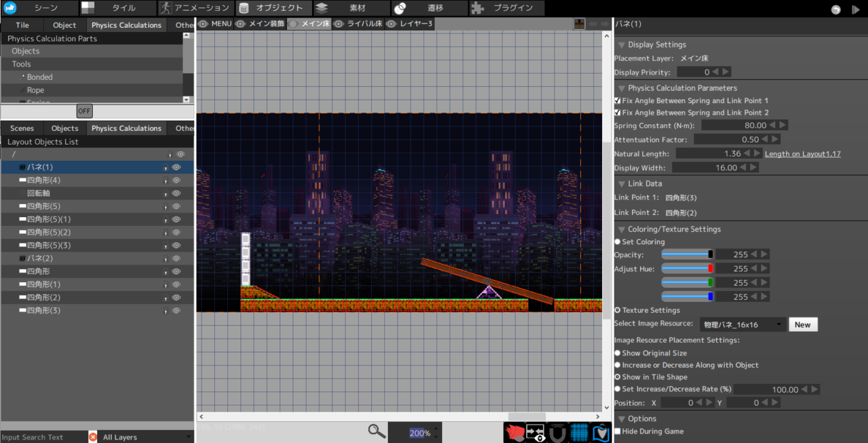Click the Input Search Text field
This screenshot has height=443, width=868.
(41, 437)
